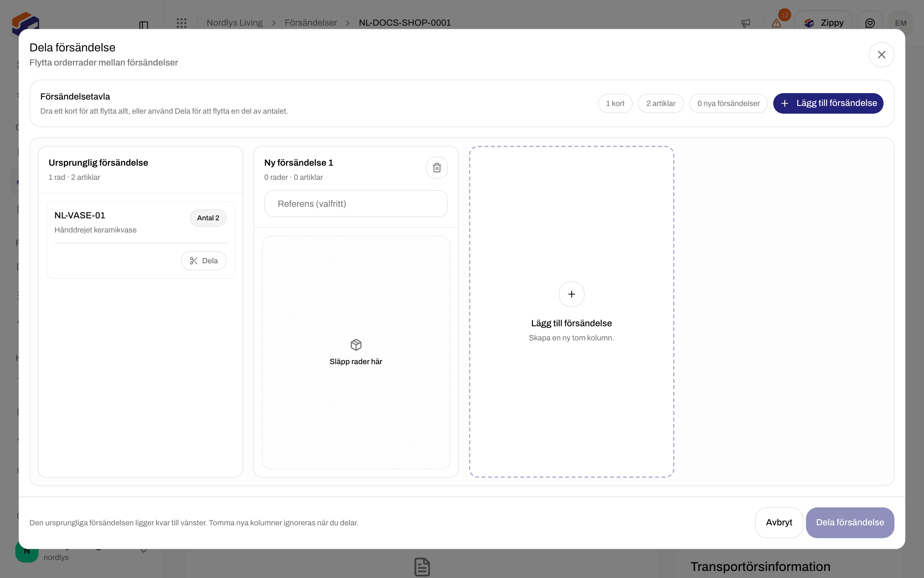Click the Ursprunglig försändelse column heading

(98, 162)
